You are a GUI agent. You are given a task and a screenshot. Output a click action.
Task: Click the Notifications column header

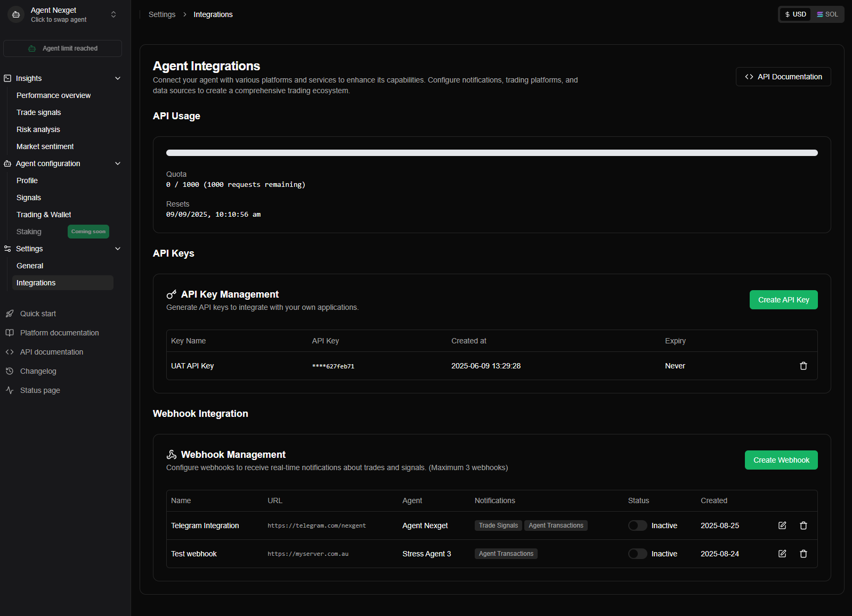pyautogui.click(x=494, y=500)
